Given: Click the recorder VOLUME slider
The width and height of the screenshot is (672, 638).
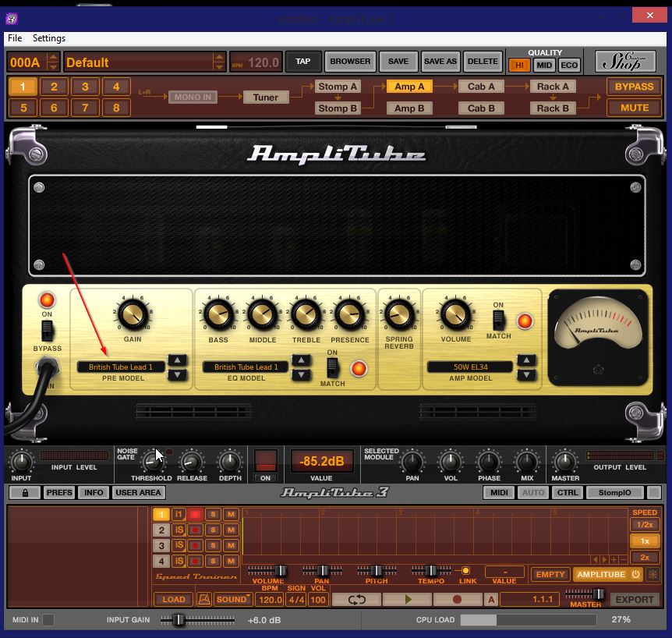Looking at the screenshot, I should point(267,571).
